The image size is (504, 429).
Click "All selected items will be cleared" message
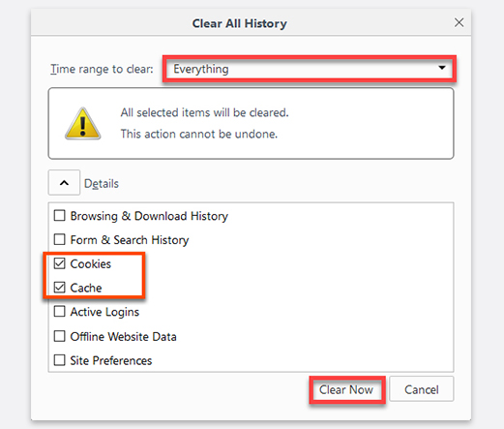coord(204,112)
